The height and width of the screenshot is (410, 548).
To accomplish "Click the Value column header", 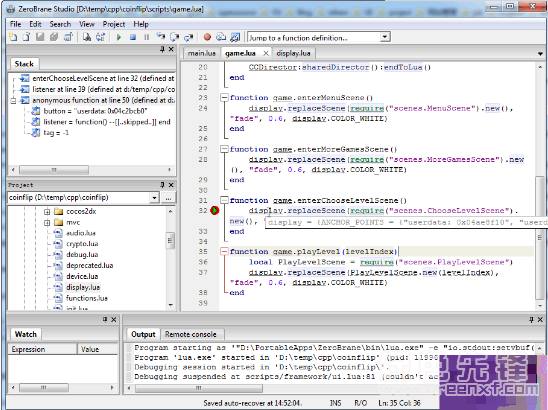I will (x=98, y=349).
